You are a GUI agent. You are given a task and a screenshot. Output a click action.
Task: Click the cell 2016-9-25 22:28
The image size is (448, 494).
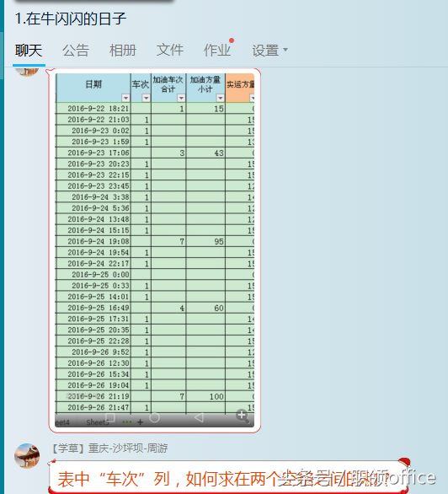[x=93, y=341]
